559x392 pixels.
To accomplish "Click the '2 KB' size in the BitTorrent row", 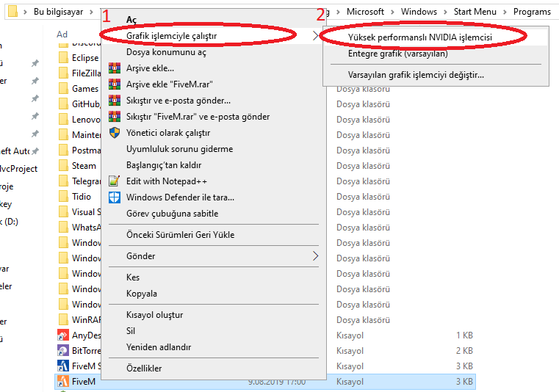I will point(464,351).
